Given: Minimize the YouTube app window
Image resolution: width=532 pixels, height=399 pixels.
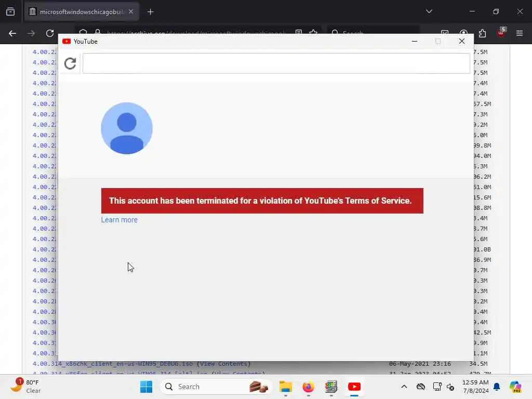Looking at the screenshot, I should 414,41.
